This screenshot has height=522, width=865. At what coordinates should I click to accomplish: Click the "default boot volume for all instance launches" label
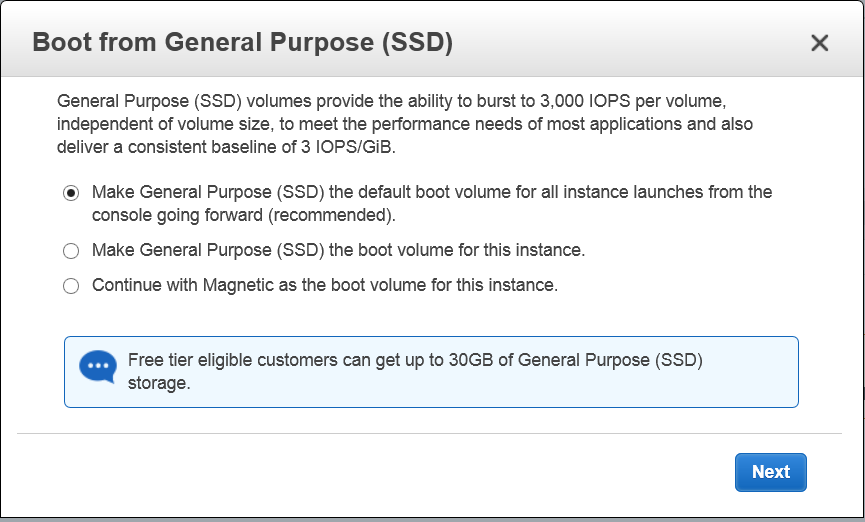coord(432,191)
